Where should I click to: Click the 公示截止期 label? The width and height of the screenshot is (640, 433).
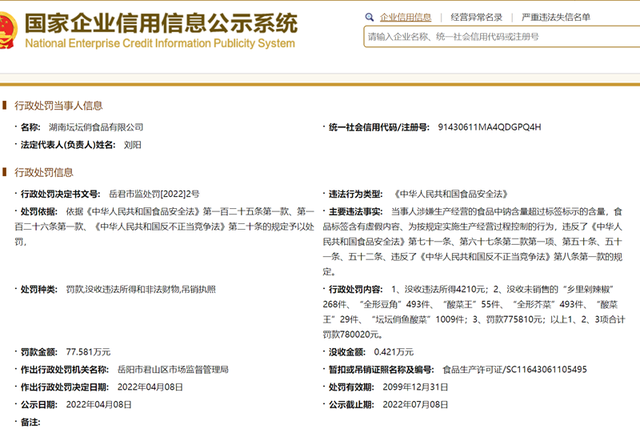point(351,404)
